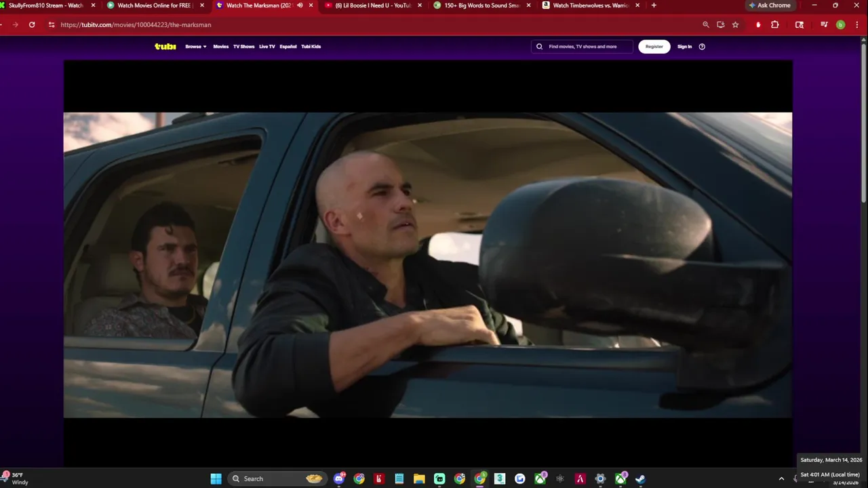Open Discord from the taskbar
The width and height of the screenshot is (868, 488).
(339, 479)
